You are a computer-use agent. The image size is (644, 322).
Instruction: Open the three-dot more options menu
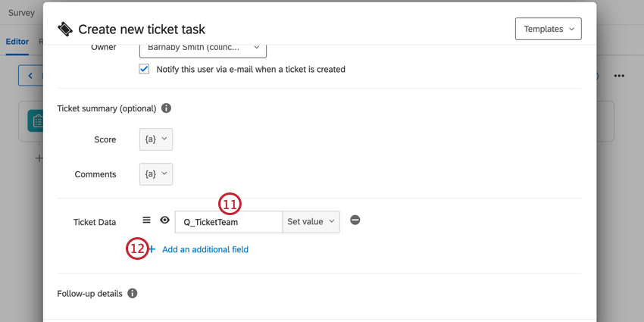pyautogui.click(x=619, y=76)
